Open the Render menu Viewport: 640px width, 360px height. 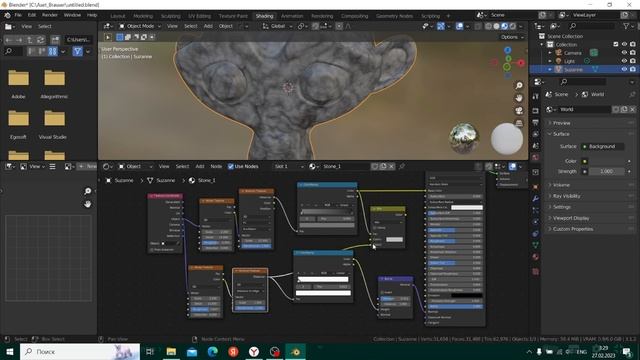pos(50,15)
